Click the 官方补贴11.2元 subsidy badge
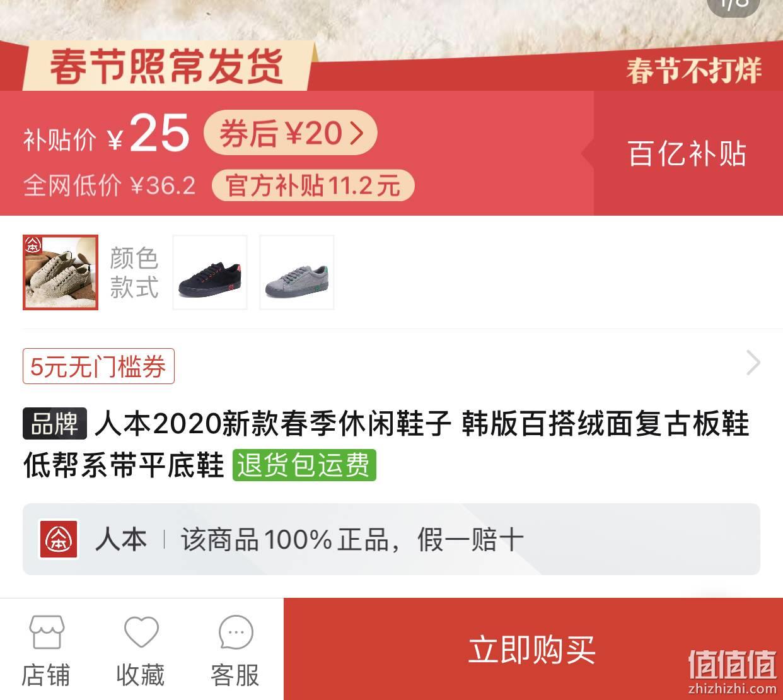 (313, 185)
